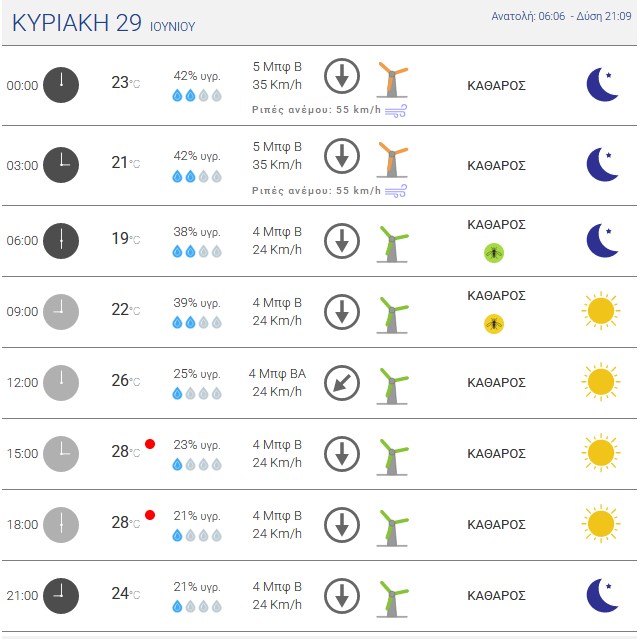This screenshot has height=639, width=640.
Task: Click the Ανατολή 06:06 - Δύση 21:09 text
Action: [561, 16]
